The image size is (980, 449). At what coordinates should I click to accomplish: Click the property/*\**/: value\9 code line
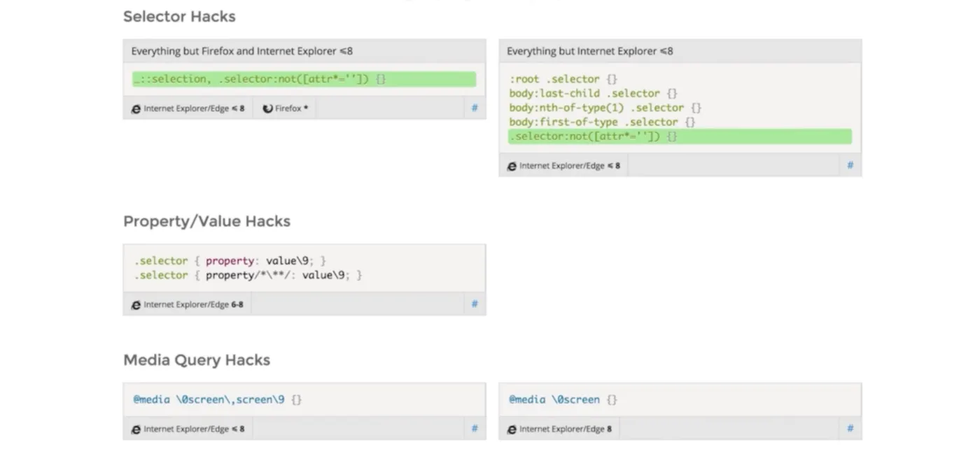point(248,275)
